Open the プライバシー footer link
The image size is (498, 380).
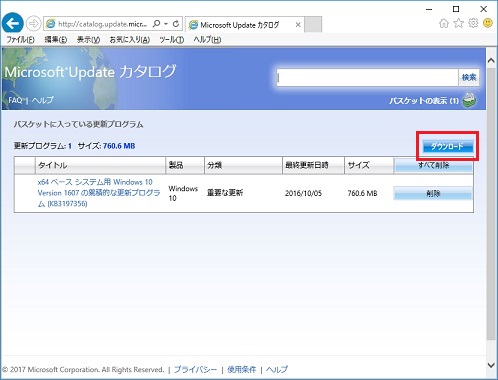[x=195, y=369]
